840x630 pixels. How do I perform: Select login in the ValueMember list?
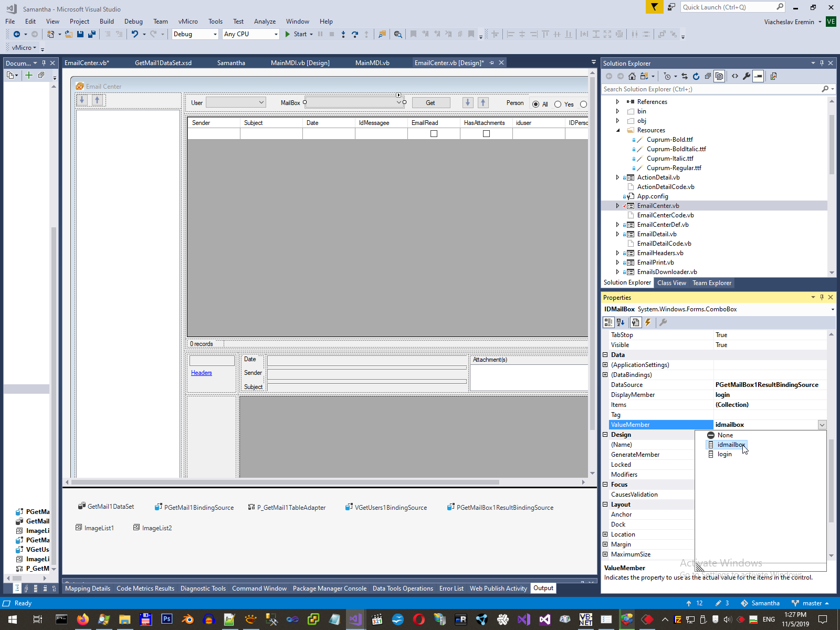pyautogui.click(x=724, y=455)
